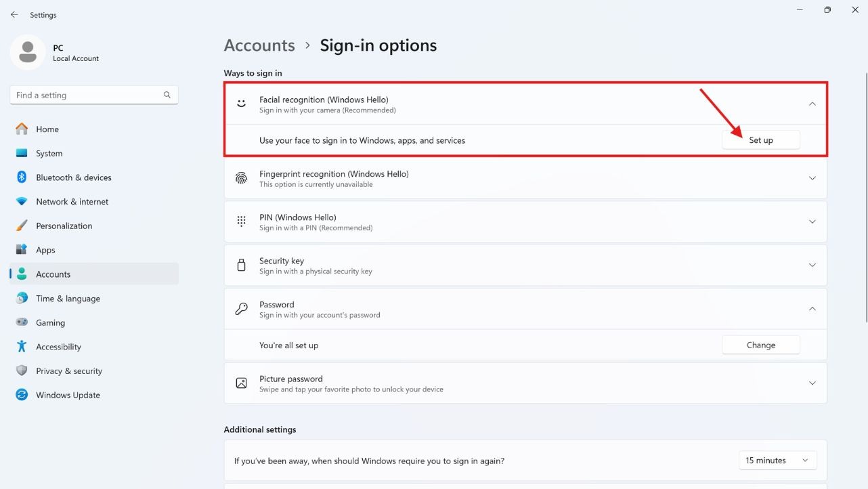Open Personalization settings

[64, 226]
